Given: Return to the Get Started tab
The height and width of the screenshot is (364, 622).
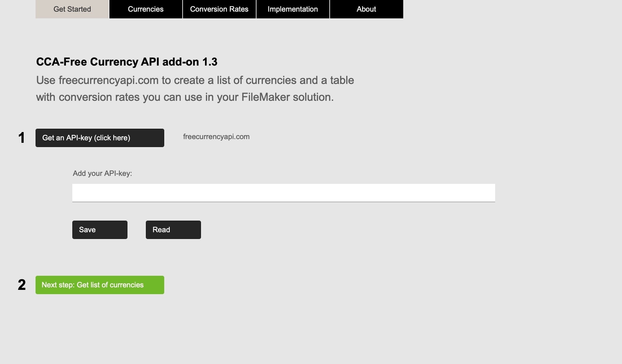Looking at the screenshot, I should click(x=72, y=9).
